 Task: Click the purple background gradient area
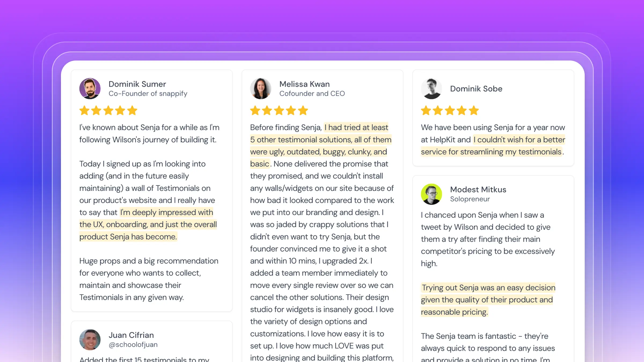(322, 18)
